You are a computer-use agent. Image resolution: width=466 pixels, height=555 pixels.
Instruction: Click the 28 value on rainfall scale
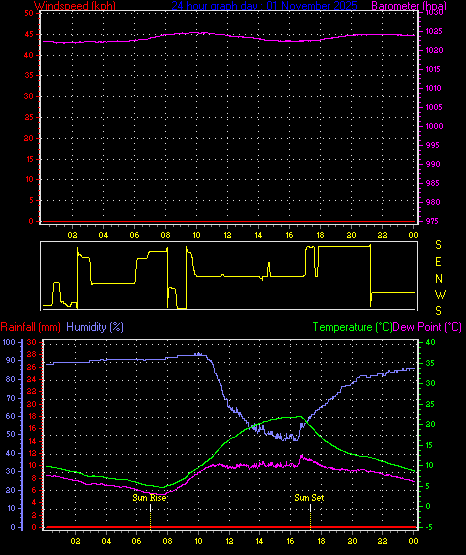pos(32,354)
